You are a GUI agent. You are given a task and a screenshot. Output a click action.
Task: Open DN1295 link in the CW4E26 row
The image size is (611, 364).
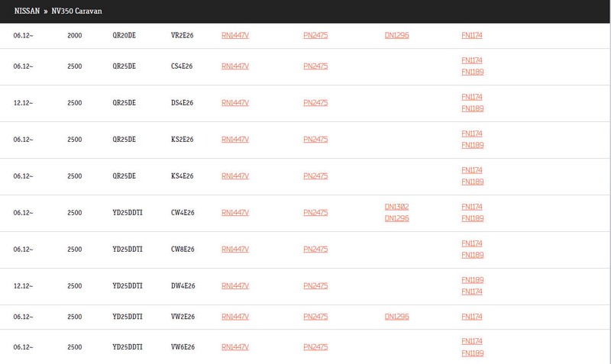tap(396, 219)
